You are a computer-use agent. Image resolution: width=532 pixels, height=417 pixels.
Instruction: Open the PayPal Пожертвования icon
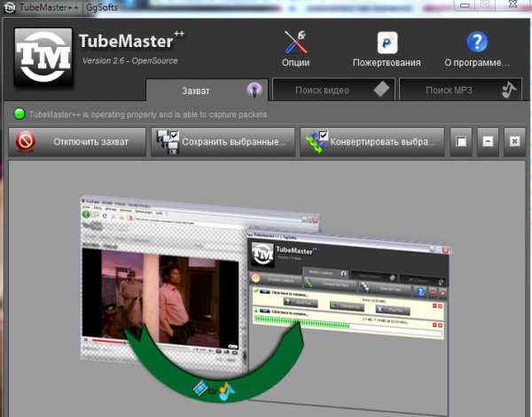tap(387, 43)
